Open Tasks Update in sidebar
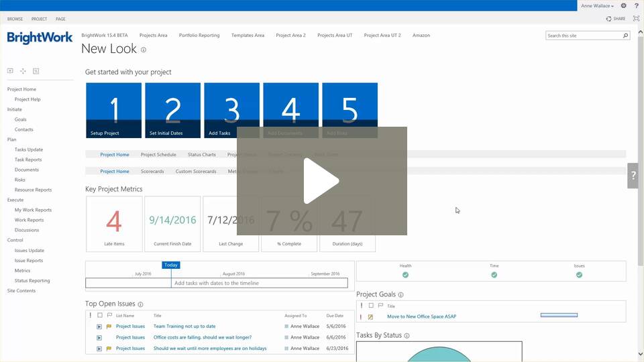 (x=29, y=149)
